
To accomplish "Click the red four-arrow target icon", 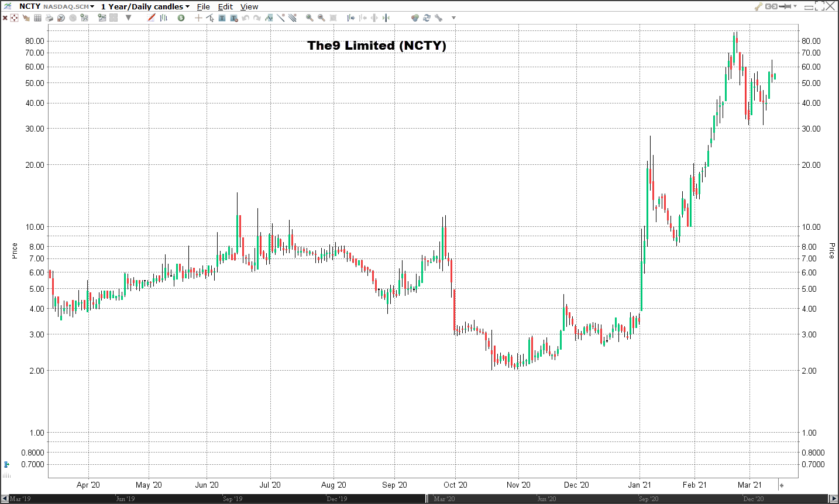I will [x=14, y=18].
